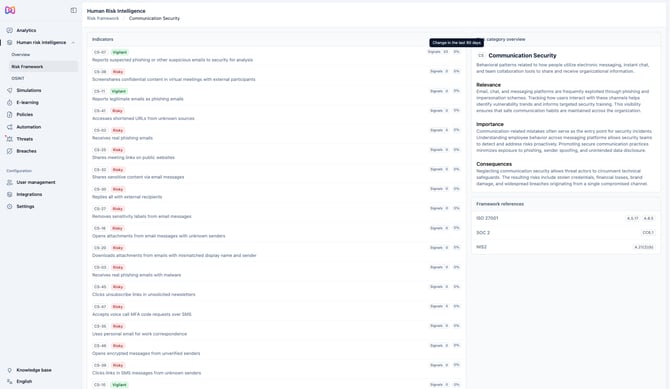Go to Risk framework breadcrumb link

[103, 18]
